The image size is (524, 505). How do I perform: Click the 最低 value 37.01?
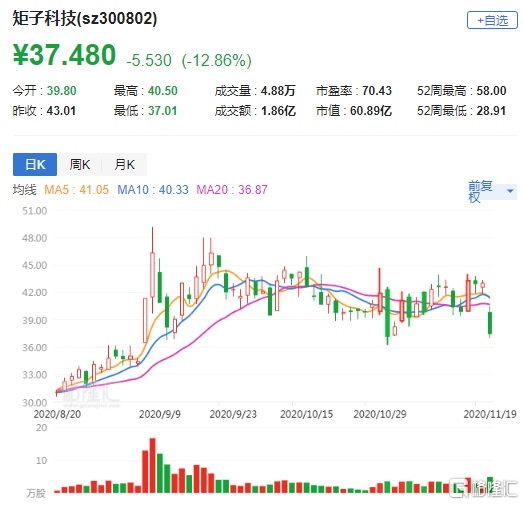pyautogui.click(x=163, y=111)
